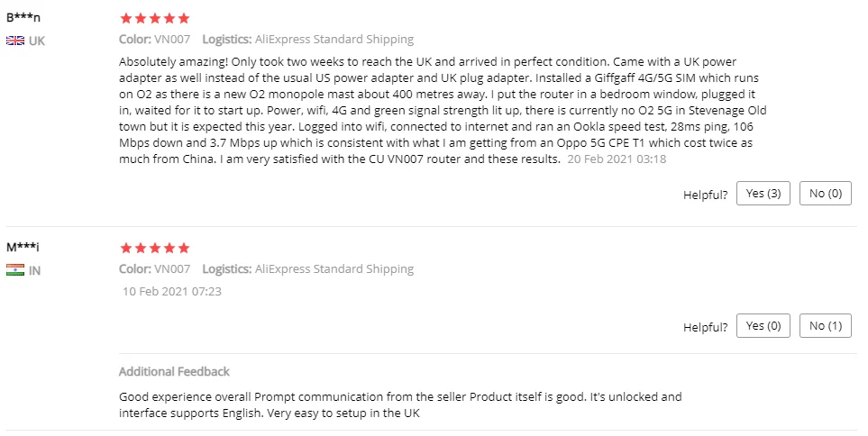The width and height of the screenshot is (868, 436).
Task: Click the India flag icon beside M***i
Action: [x=14, y=270]
